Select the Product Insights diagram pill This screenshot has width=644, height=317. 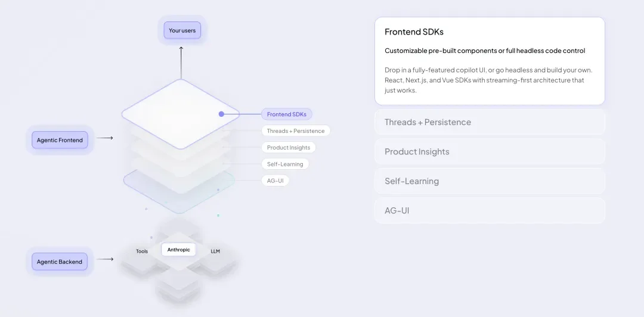[x=289, y=147]
